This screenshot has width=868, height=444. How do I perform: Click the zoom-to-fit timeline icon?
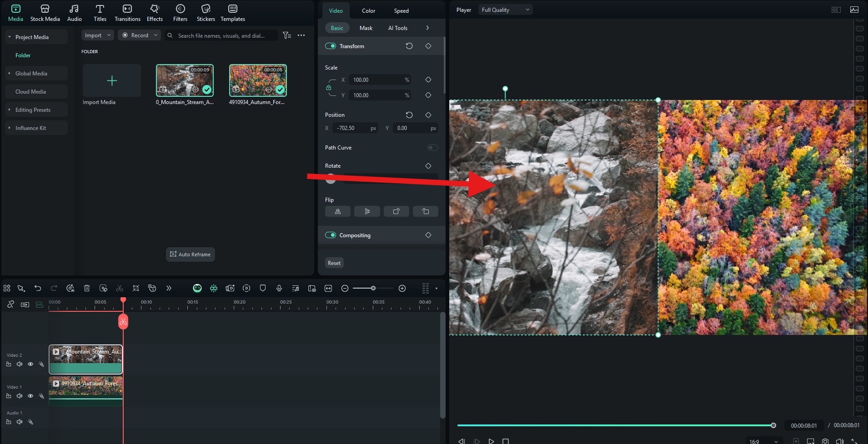click(328, 288)
